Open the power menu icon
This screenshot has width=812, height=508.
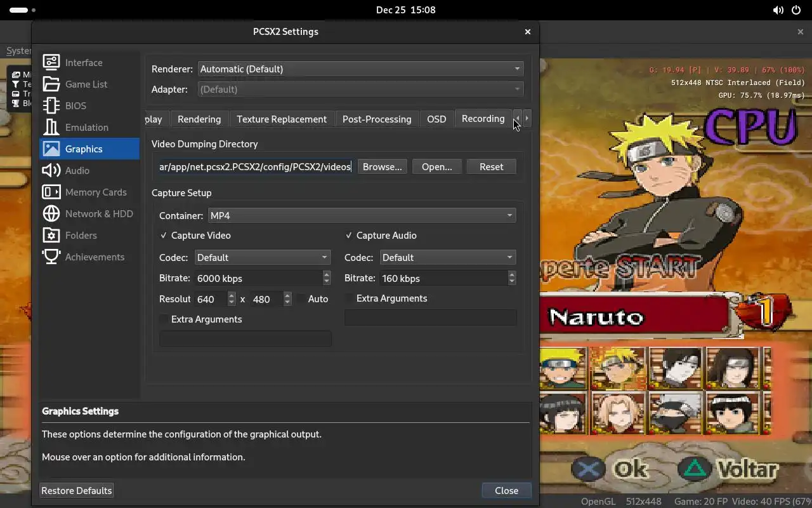797,10
